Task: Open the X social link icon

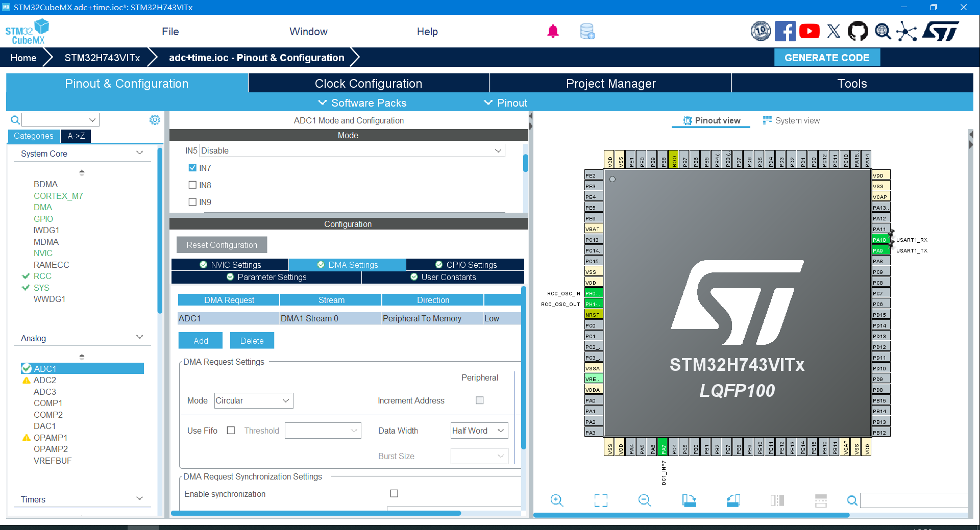Action: (x=834, y=32)
